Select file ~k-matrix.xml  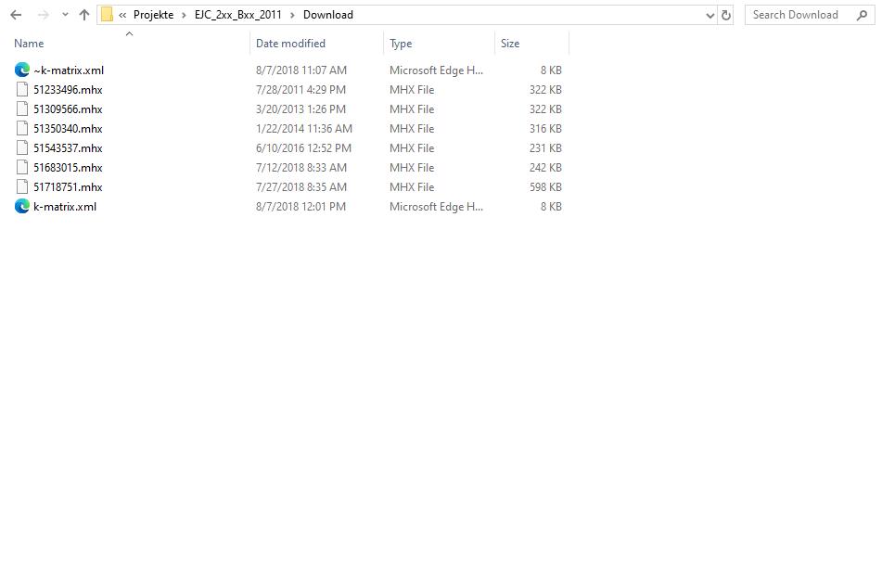point(69,70)
